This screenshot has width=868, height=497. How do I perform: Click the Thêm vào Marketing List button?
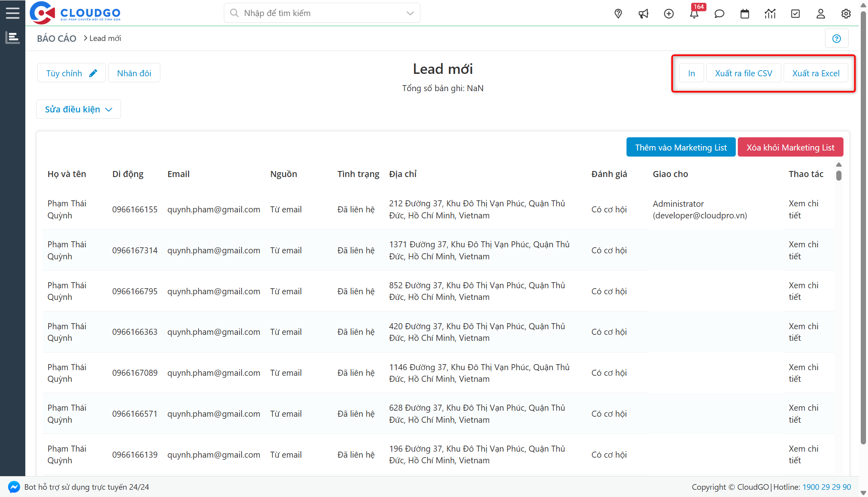(x=680, y=147)
